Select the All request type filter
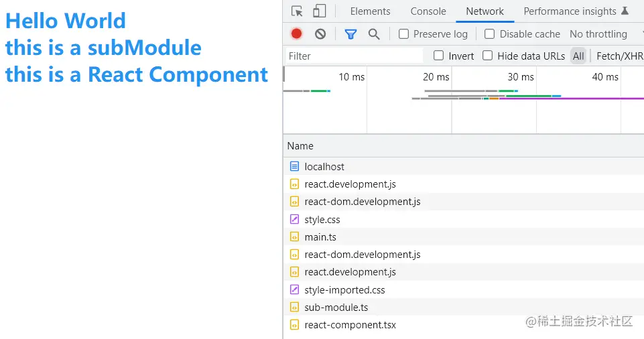 578,56
